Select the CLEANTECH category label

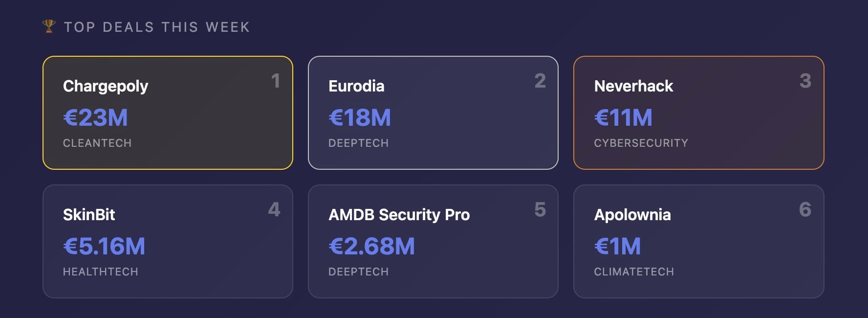tap(97, 143)
